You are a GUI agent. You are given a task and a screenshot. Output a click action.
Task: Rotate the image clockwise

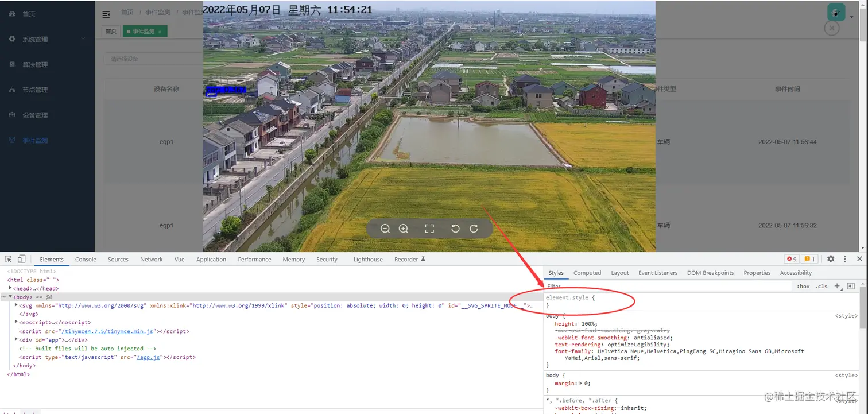(474, 229)
